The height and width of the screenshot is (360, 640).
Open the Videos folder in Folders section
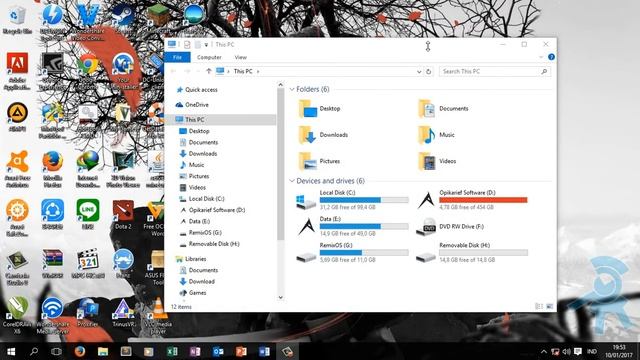[437, 161]
